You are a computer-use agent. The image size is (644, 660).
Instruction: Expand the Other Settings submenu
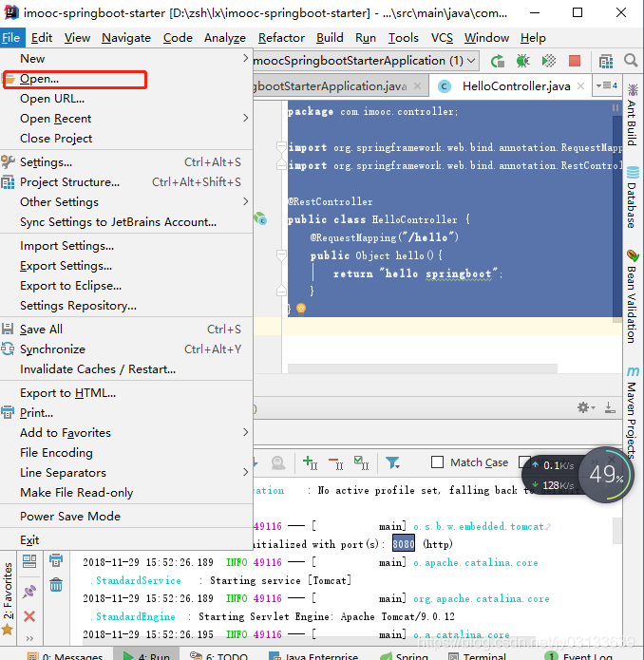126,201
